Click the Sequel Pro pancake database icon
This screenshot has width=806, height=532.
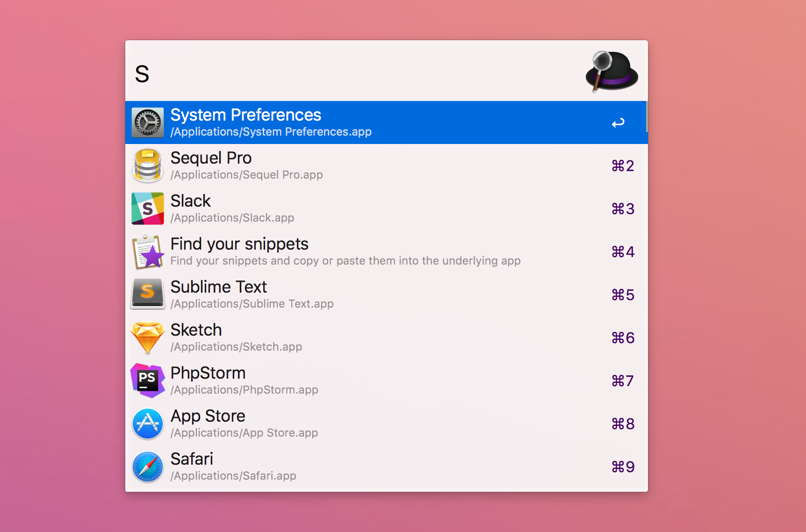[x=148, y=165]
